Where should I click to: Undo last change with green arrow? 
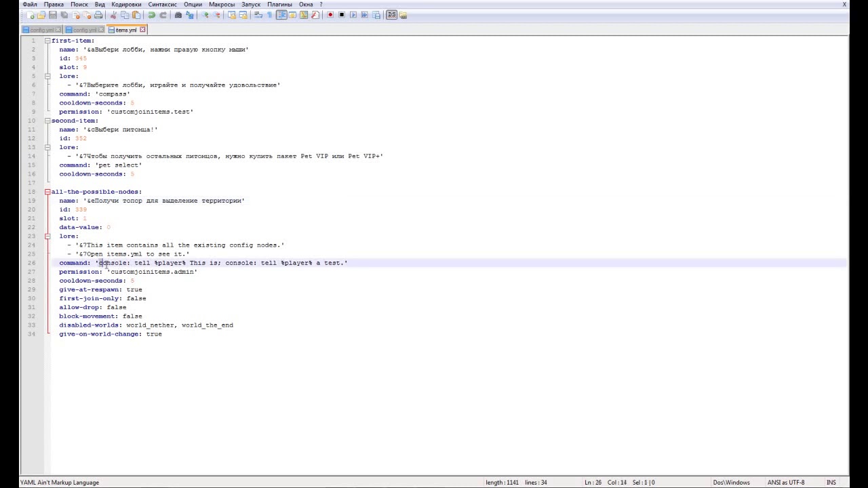coord(151,15)
